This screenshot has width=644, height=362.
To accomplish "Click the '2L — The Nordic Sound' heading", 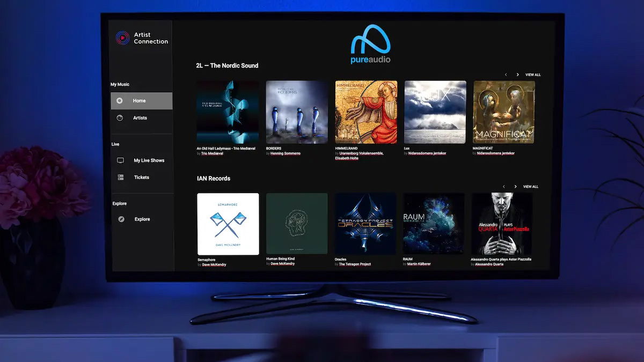I will (227, 65).
